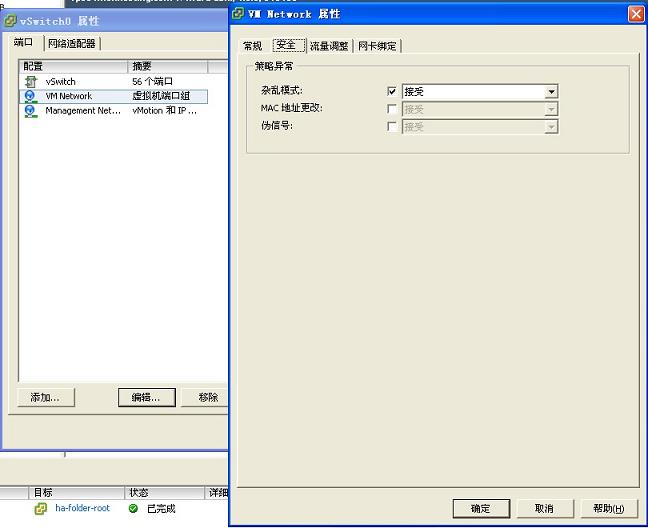Click the VM Network port group icon
This screenshot has width=648, height=528.
pyautogui.click(x=30, y=96)
